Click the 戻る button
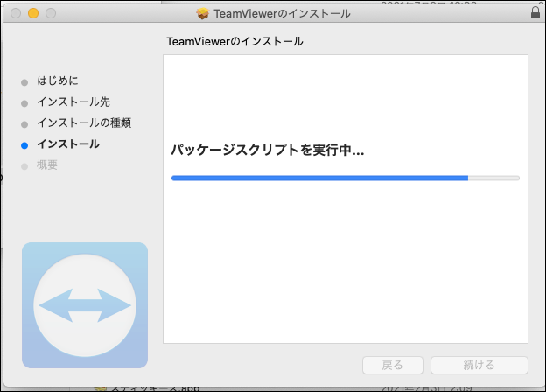The height and width of the screenshot is (392, 546). (393, 365)
